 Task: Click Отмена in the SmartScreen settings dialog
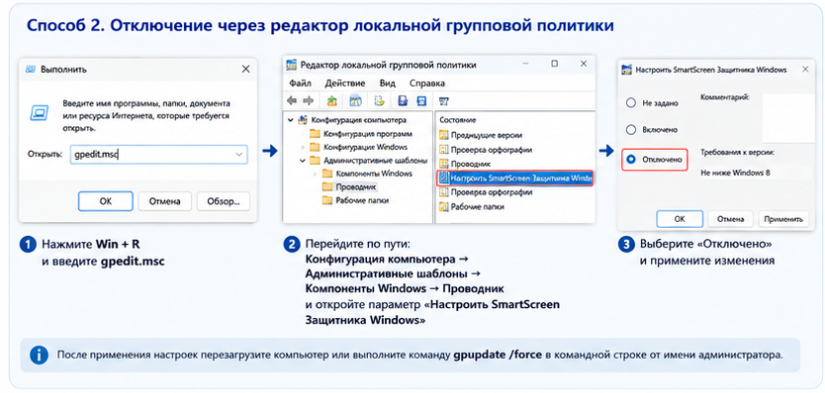click(730, 219)
